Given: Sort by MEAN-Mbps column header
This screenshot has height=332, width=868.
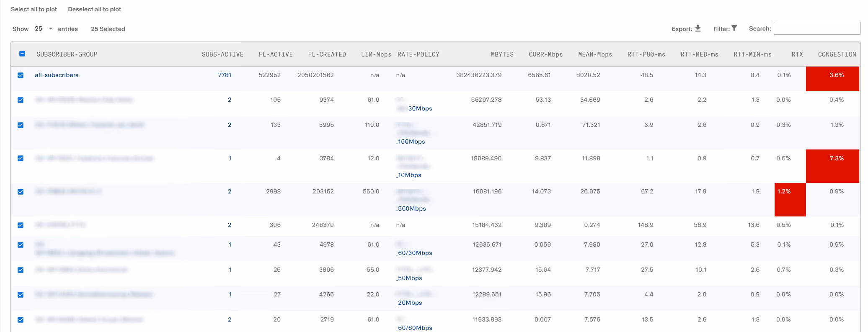Looking at the screenshot, I should (x=595, y=54).
